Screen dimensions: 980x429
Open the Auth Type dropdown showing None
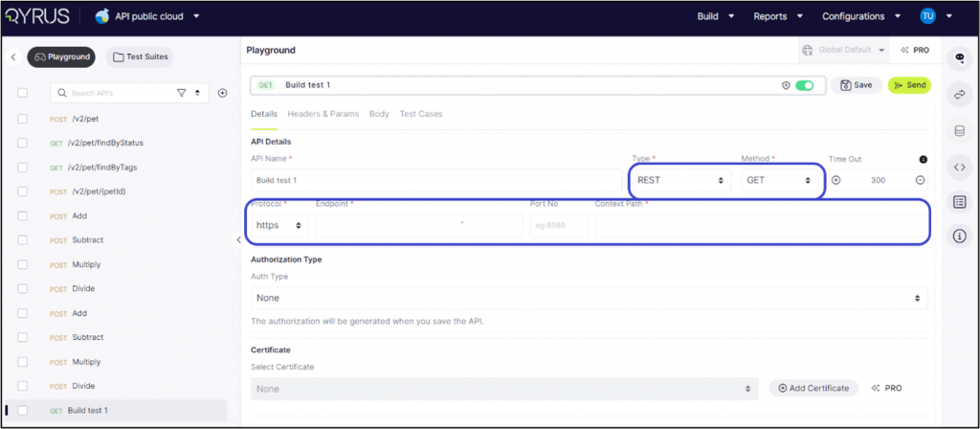tap(589, 298)
